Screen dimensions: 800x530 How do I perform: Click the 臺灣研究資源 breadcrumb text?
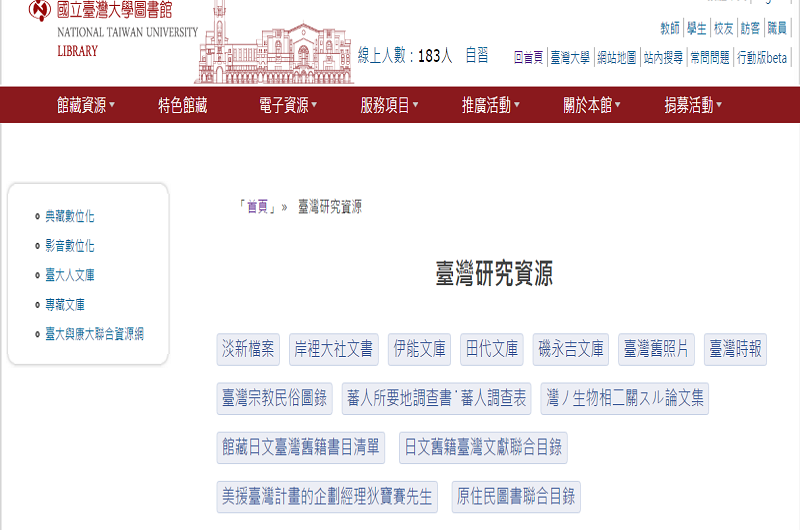click(330, 207)
